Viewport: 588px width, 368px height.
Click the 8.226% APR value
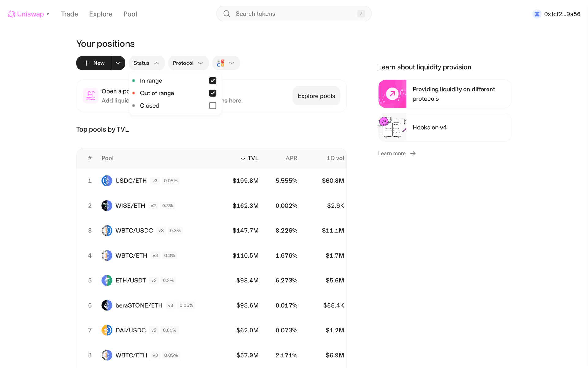click(286, 231)
